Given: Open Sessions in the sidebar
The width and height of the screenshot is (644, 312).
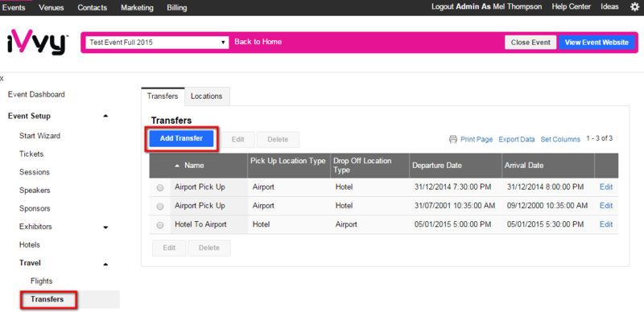Looking at the screenshot, I should (x=35, y=172).
